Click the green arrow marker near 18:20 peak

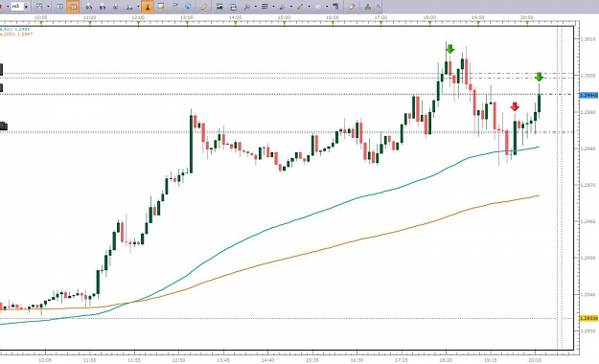point(450,49)
